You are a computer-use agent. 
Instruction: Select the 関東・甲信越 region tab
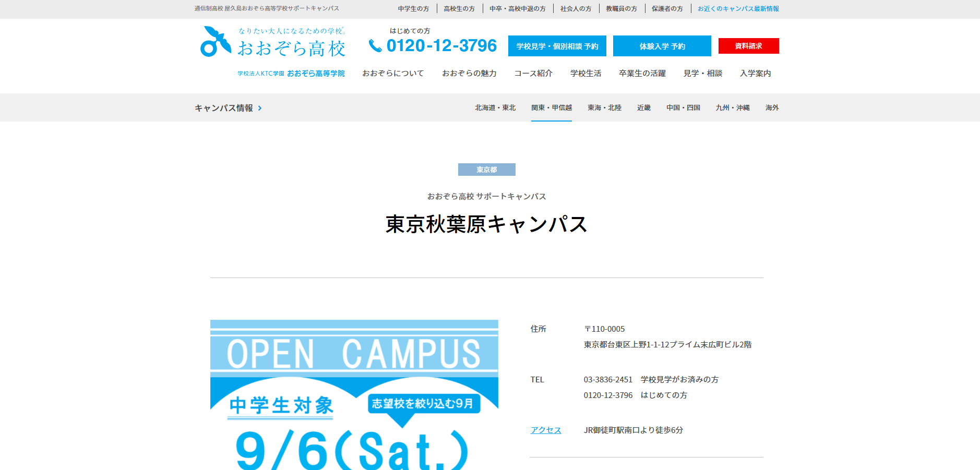[x=552, y=107]
